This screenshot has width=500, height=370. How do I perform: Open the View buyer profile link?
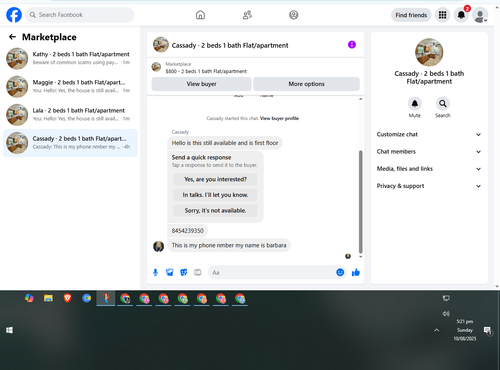(x=279, y=118)
